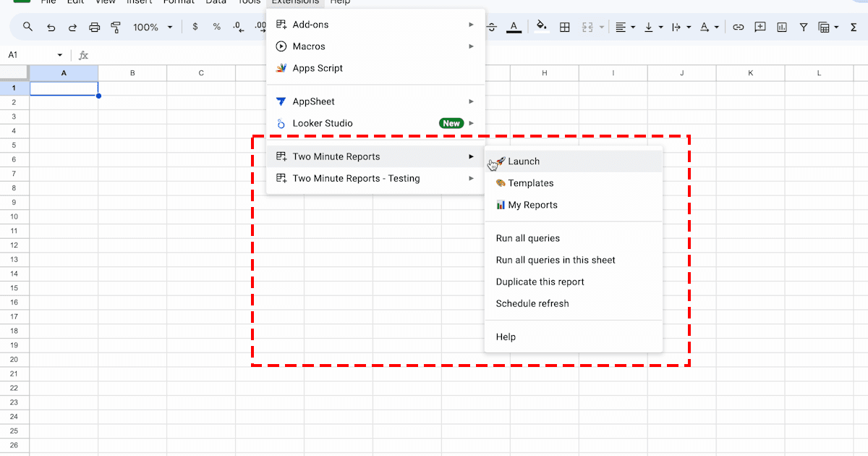Click the search magnifier in the toolbar
The width and height of the screenshot is (868, 456).
coord(28,27)
